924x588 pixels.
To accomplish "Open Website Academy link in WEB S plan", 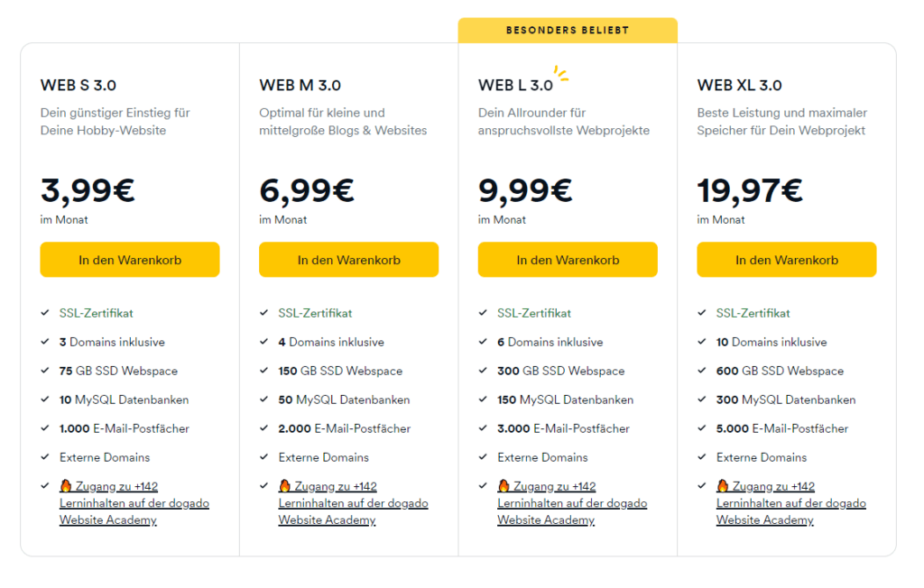I will [x=134, y=503].
